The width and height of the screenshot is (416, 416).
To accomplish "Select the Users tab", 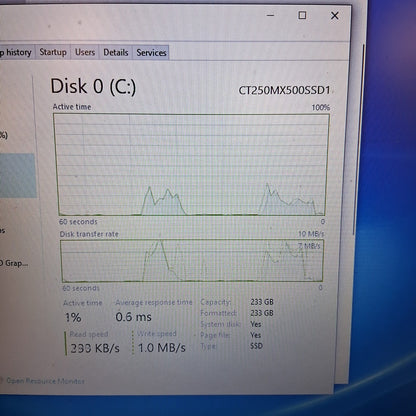I will 85,52.
